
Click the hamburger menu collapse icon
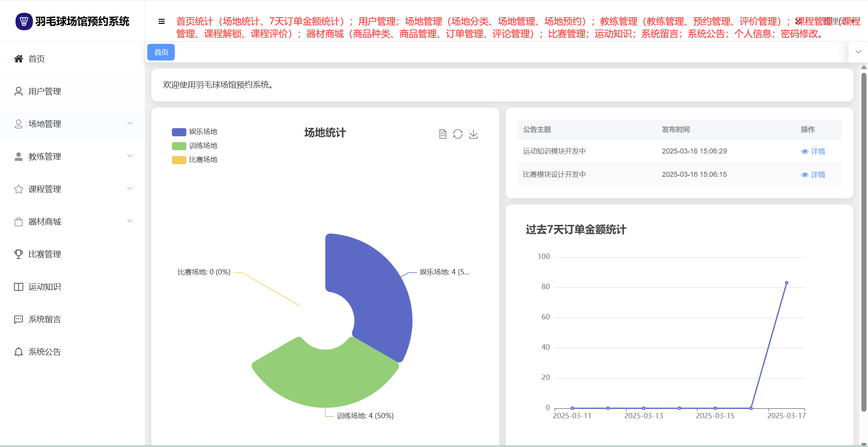pos(162,22)
